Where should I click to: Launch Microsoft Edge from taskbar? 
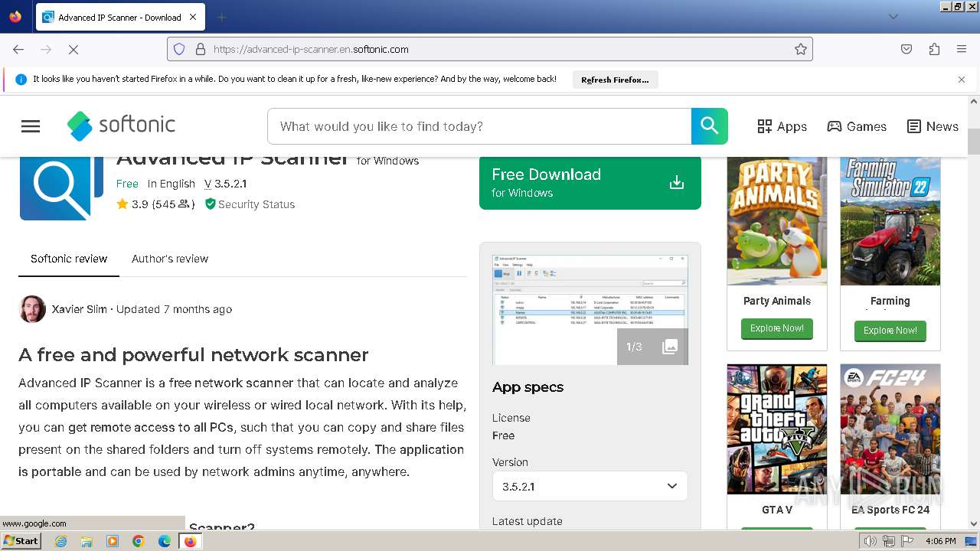pyautogui.click(x=165, y=541)
